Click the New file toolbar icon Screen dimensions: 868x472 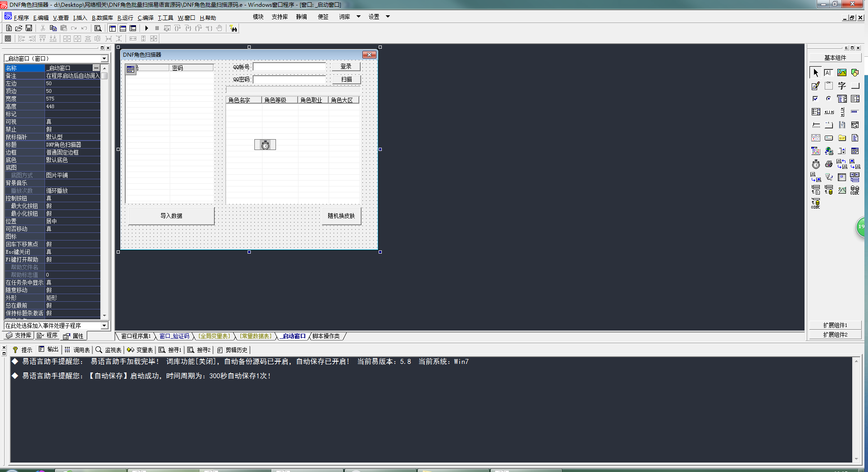point(9,28)
